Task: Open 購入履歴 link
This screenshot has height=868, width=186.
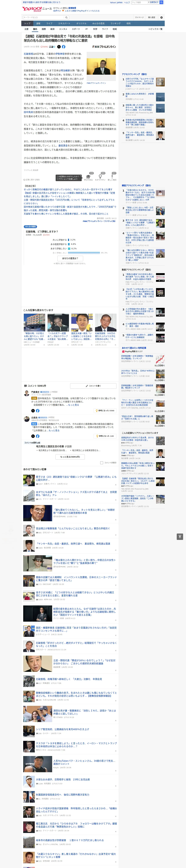Action: click(x=152, y=17)
